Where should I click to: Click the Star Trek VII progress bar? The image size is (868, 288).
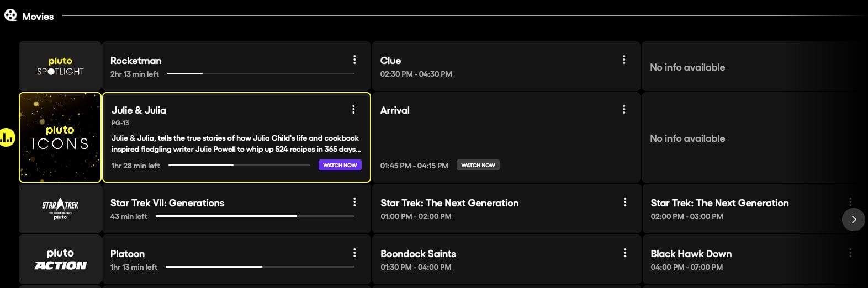[255, 216]
